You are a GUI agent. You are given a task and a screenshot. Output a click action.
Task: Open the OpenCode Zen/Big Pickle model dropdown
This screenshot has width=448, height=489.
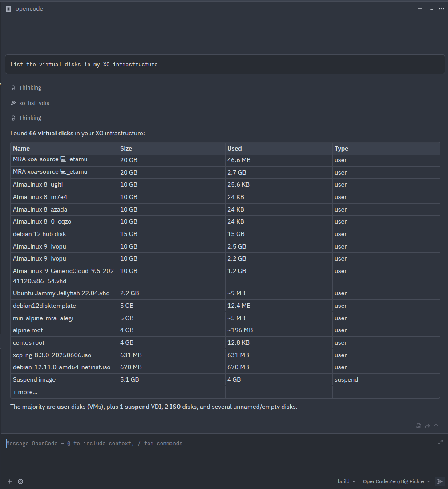tap(396, 481)
